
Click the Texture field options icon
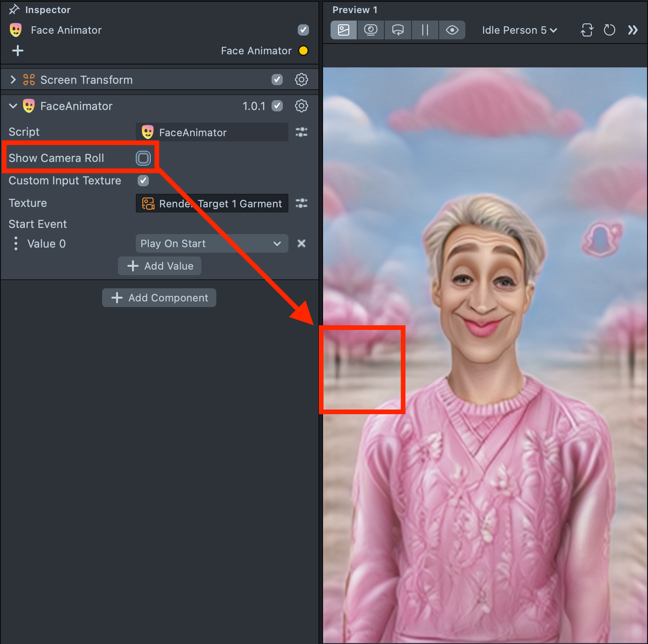pos(301,203)
